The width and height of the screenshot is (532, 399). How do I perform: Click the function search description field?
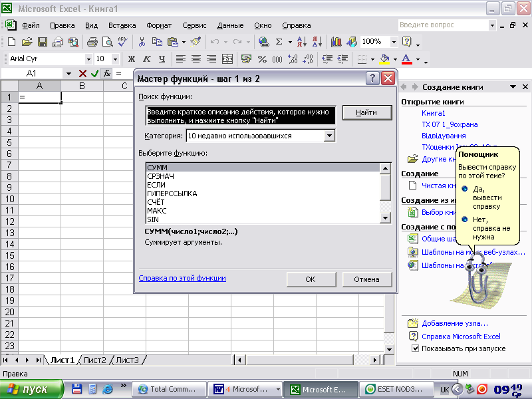pos(241,116)
